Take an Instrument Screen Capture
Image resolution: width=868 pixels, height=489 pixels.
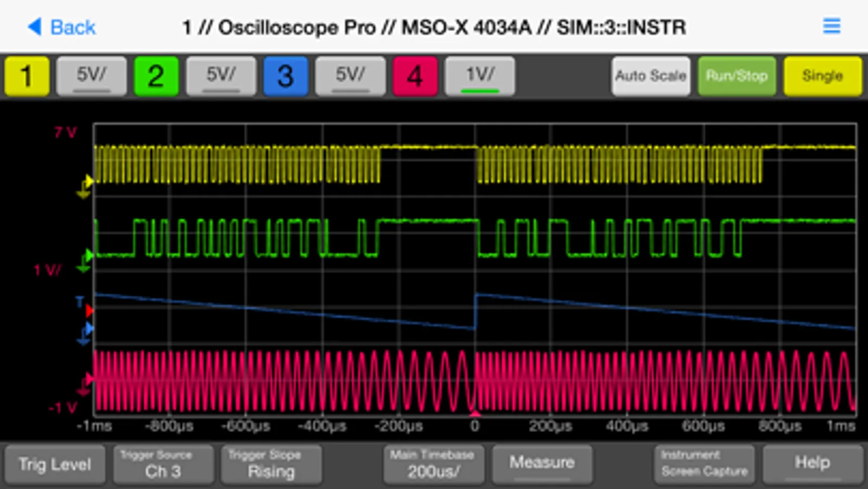pyautogui.click(x=704, y=465)
